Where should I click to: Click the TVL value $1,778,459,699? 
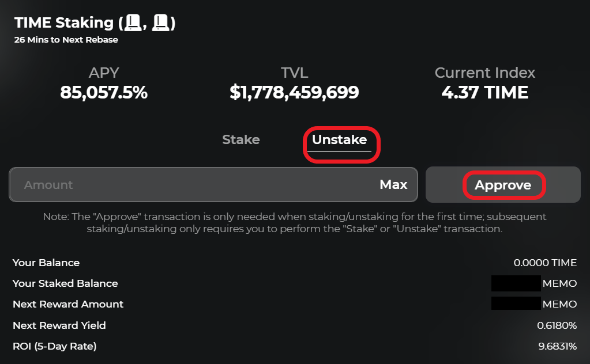(294, 92)
